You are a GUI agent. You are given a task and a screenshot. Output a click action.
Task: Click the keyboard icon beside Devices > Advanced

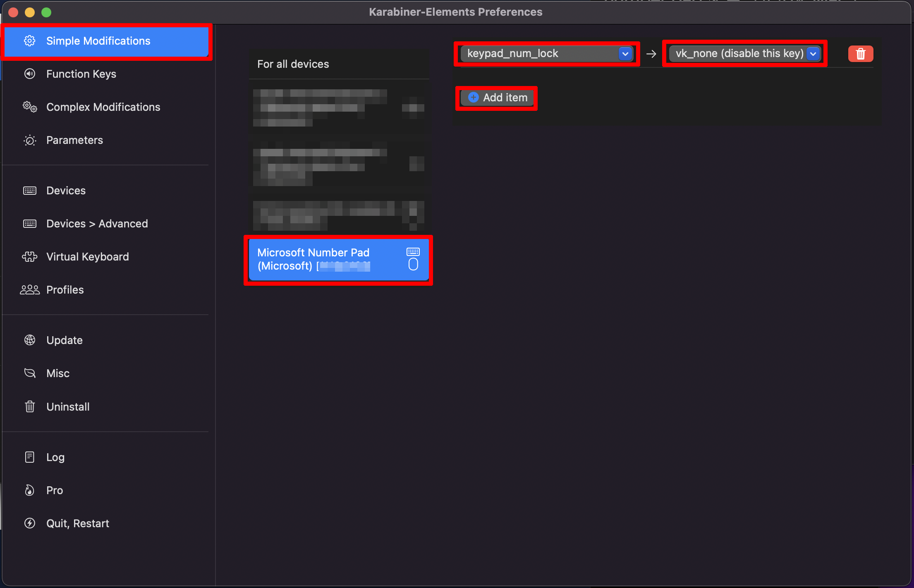click(30, 224)
